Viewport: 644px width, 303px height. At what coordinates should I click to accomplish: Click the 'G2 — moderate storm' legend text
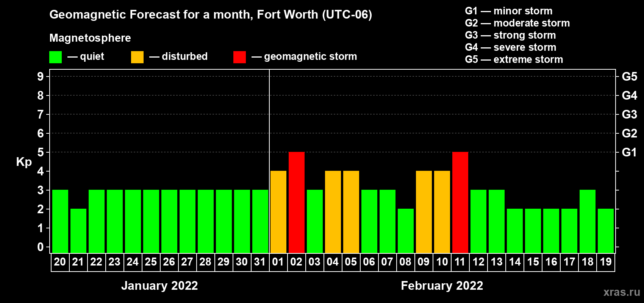[x=517, y=23]
